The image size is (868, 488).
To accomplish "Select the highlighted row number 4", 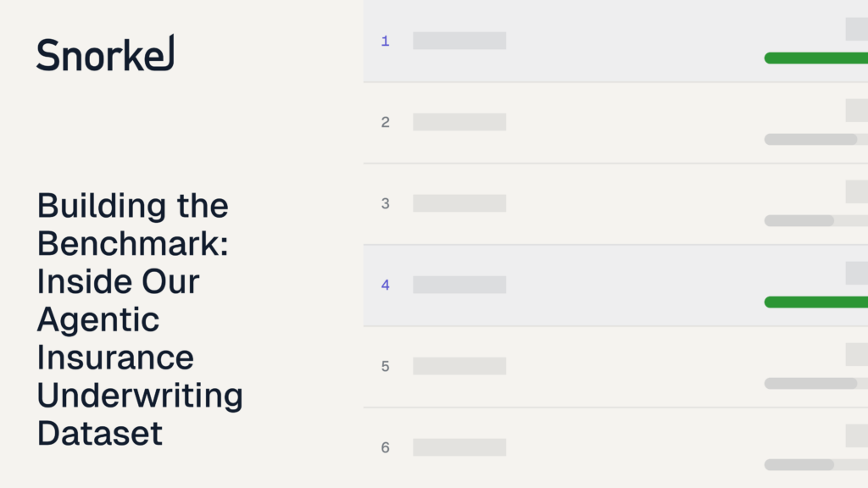I will click(386, 285).
